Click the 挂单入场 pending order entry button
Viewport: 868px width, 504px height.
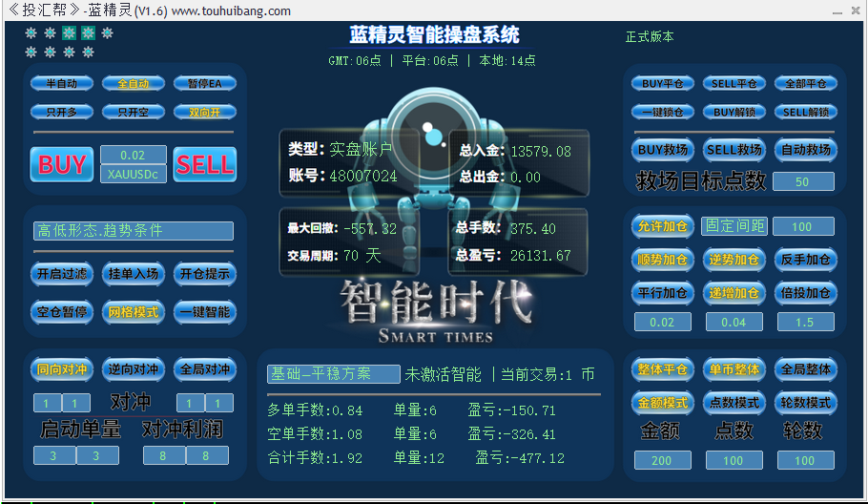coord(134,274)
